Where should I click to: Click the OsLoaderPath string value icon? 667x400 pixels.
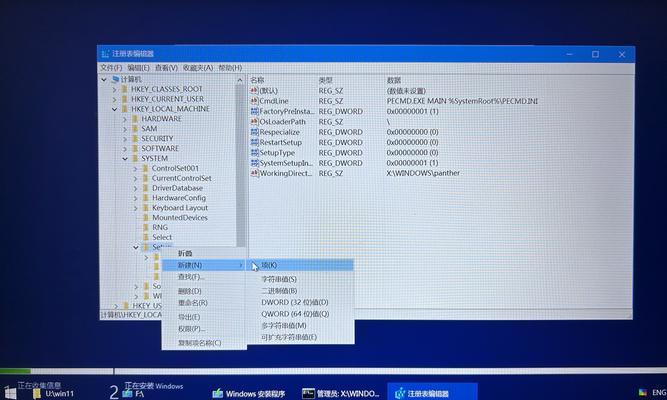(254, 122)
